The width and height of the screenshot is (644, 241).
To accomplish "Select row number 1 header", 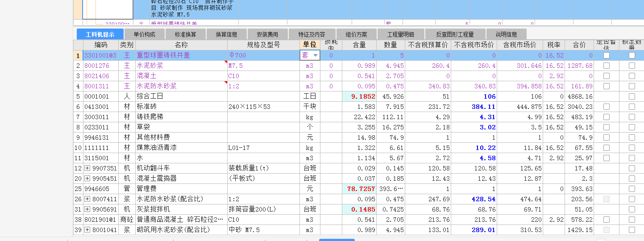I will pos(78,55).
